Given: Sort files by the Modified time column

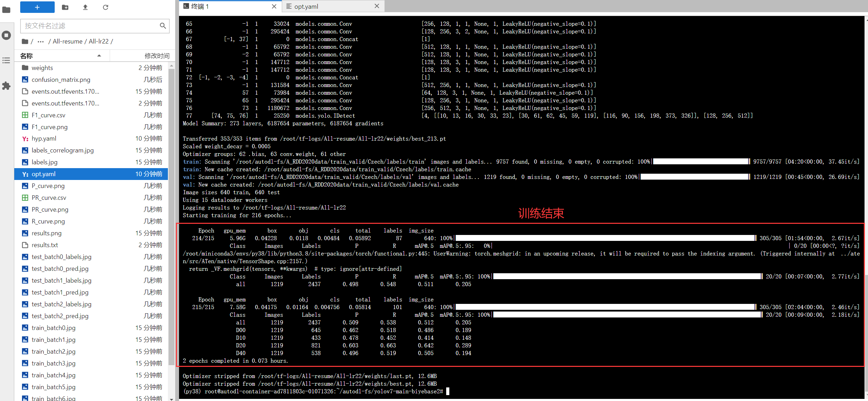Looking at the screenshot, I should (142, 56).
